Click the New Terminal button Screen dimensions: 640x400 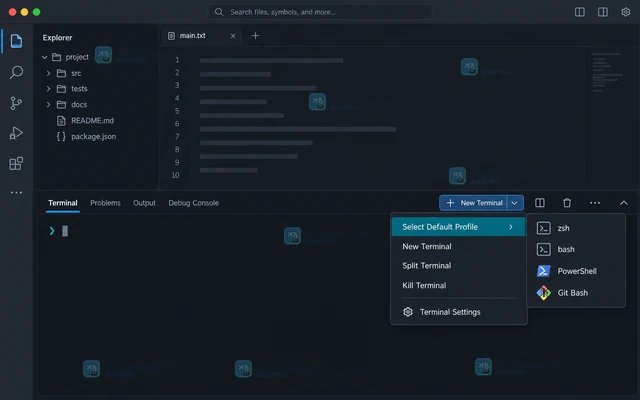473,203
